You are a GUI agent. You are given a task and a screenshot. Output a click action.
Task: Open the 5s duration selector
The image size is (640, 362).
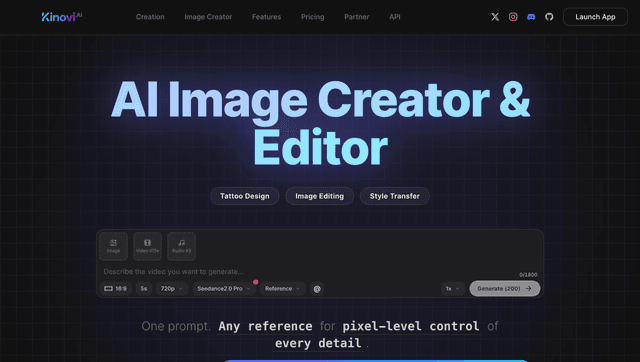144,289
